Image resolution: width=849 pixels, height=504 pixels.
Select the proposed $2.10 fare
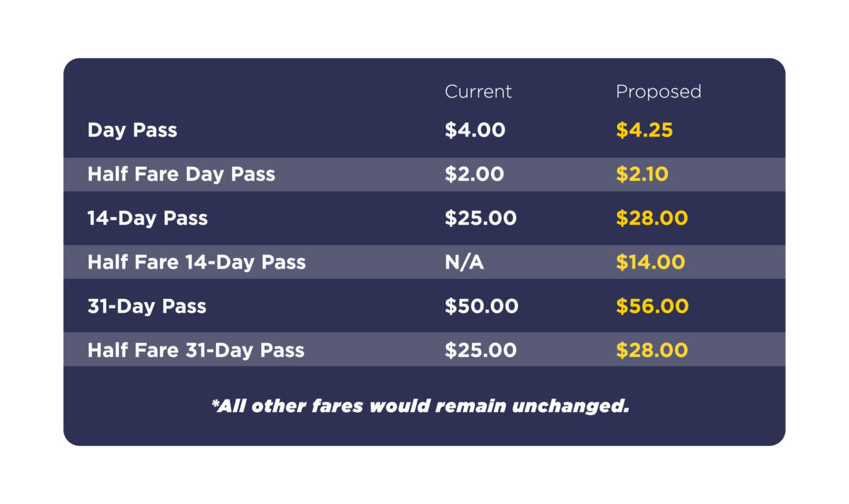click(x=642, y=175)
